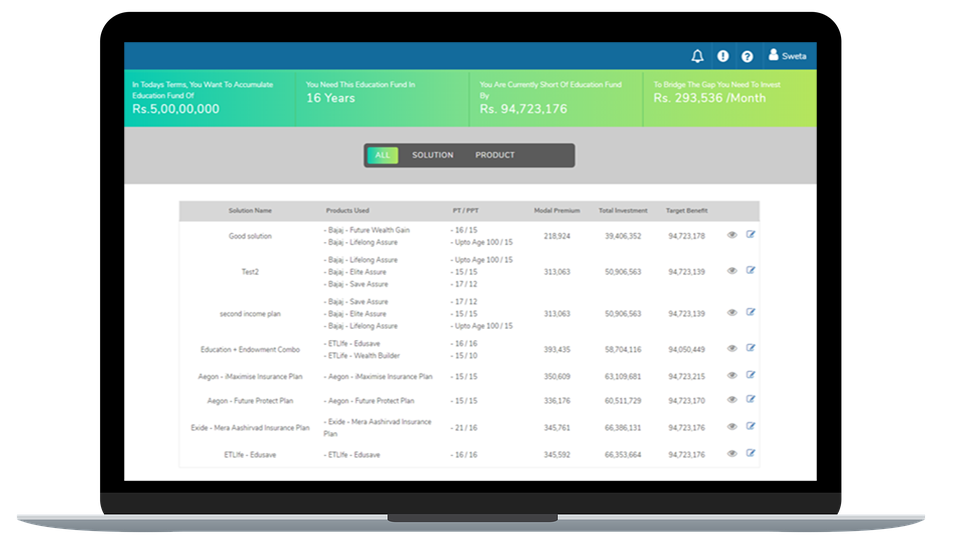View details of Good solution row
Screen dimensions: 960x548
[x=732, y=235]
